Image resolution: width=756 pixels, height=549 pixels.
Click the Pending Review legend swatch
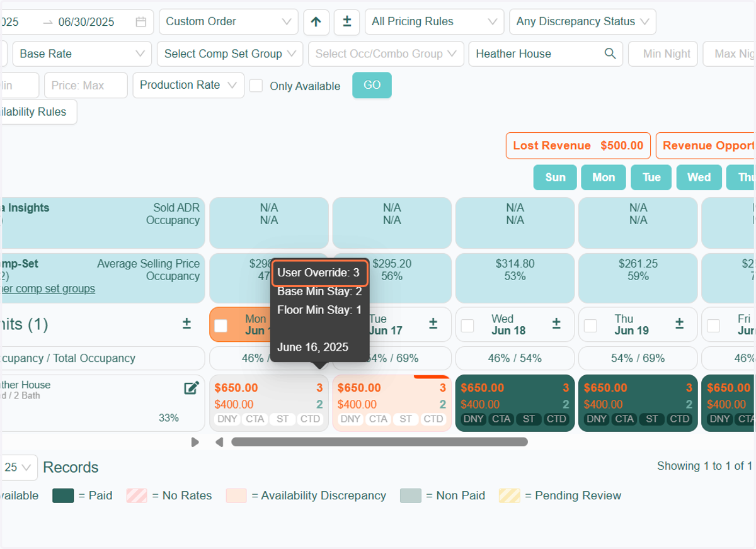tap(510, 496)
